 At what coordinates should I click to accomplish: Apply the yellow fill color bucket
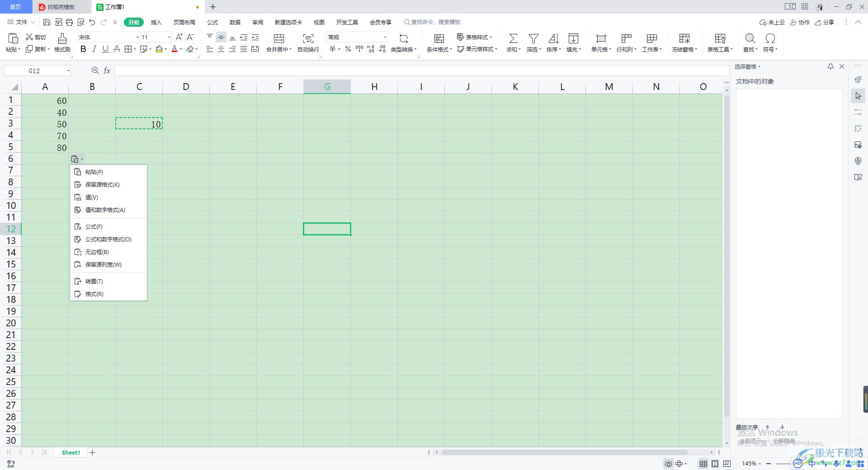(159, 49)
